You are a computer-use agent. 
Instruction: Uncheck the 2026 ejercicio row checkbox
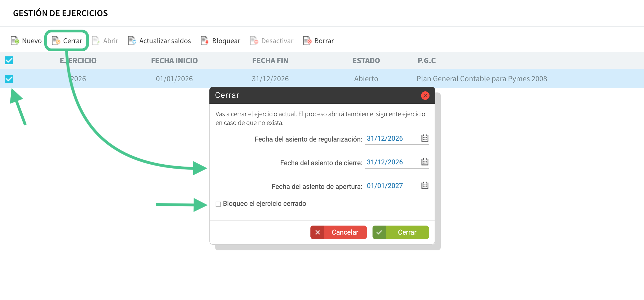click(9, 79)
